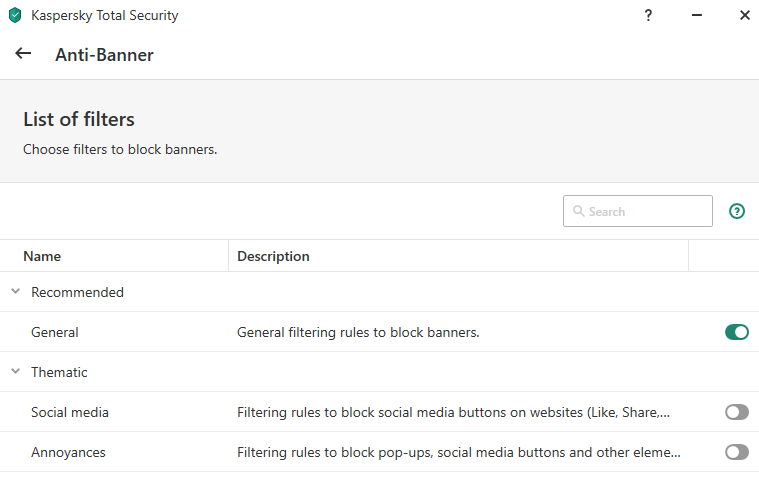Click the Kaspersky shield logo icon

[15, 15]
